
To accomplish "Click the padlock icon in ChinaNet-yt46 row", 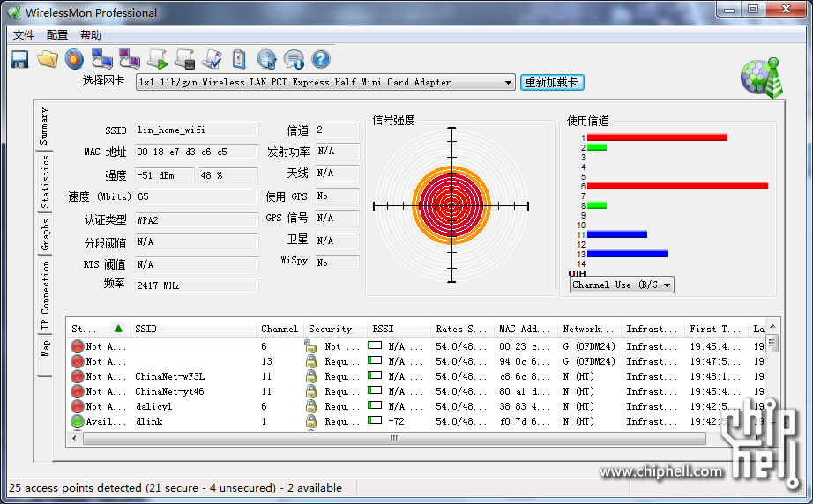I will coord(311,391).
